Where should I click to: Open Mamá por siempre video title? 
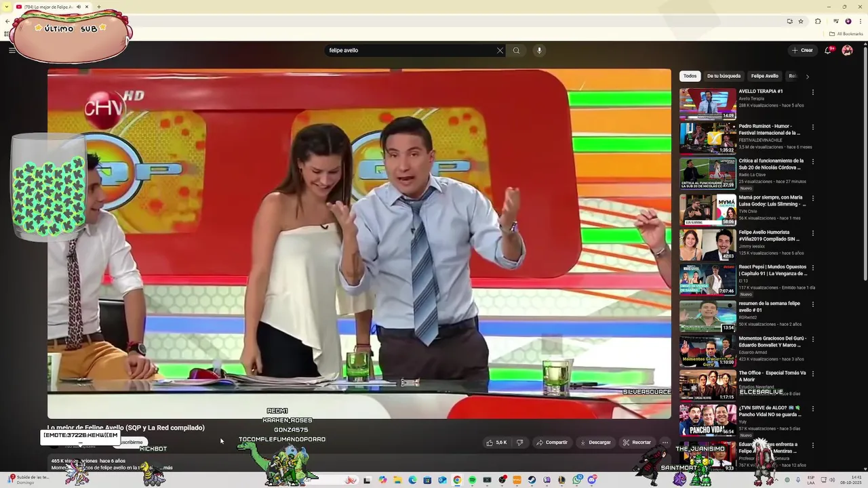(772, 201)
